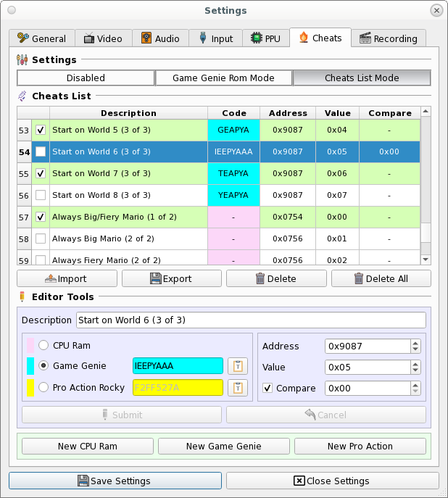This screenshot has width=448, height=498.
Task: Click the speaker icon on Audio tab
Action: pyautogui.click(x=146, y=38)
